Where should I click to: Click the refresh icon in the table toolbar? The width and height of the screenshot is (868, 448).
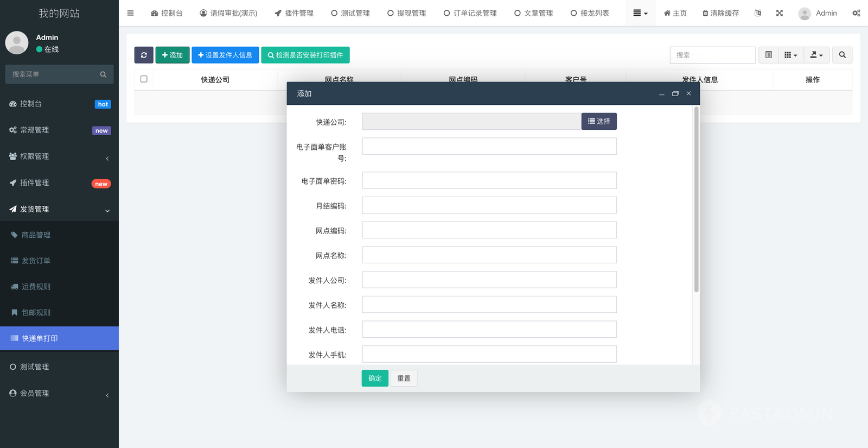click(x=144, y=55)
